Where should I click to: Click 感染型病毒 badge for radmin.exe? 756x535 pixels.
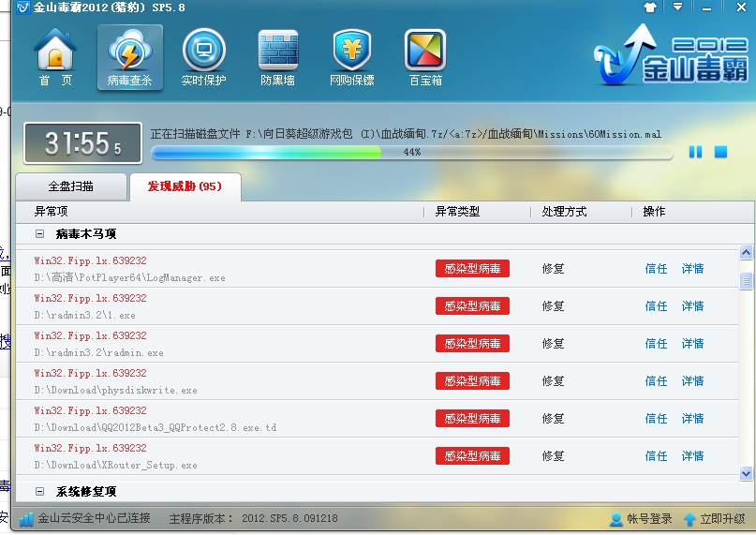(x=472, y=344)
